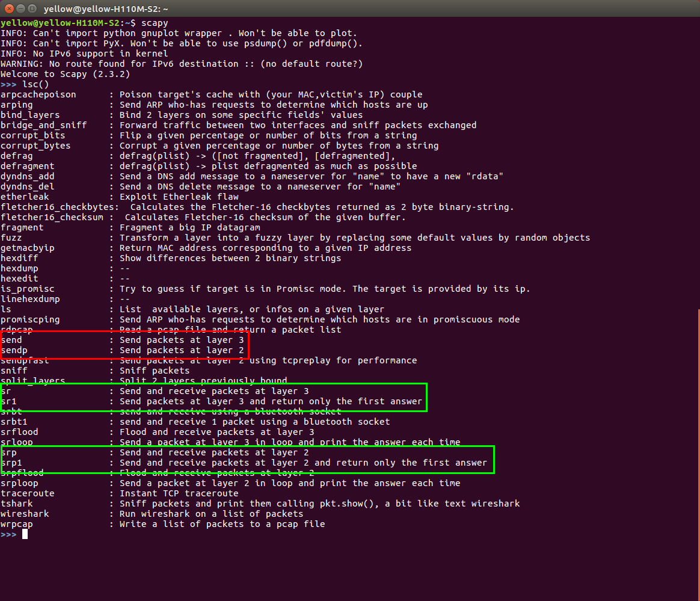This screenshot has height=601, width=700.
Task: Click the WARNING line about IPv6 route
Action: coord(182,64)
